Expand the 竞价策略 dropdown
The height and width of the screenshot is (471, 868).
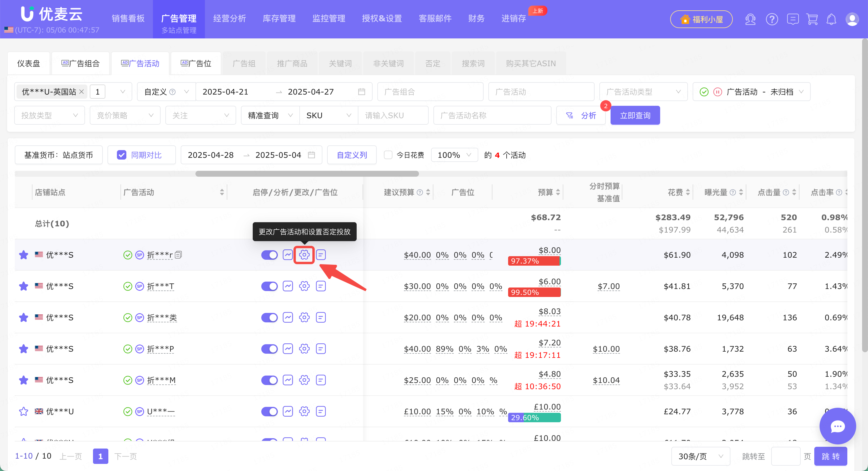[x=125, y=115]
